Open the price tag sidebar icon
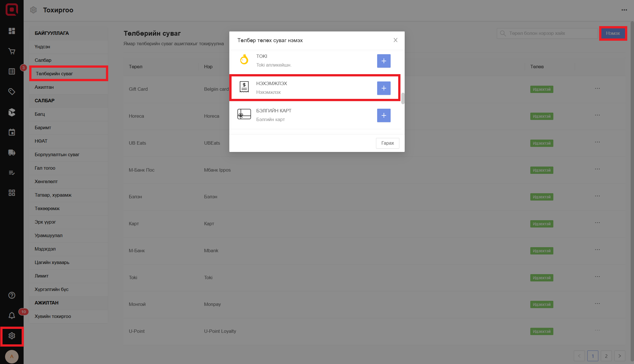 (12, 92)
